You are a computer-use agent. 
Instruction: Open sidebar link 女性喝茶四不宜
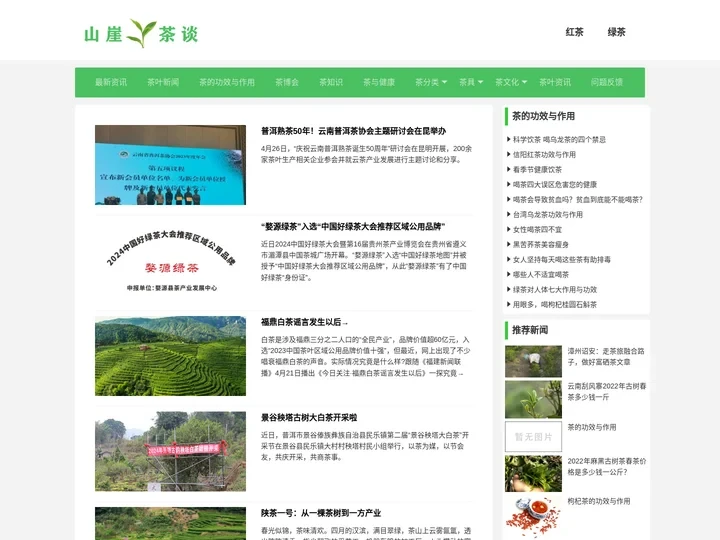click(537, 229)
